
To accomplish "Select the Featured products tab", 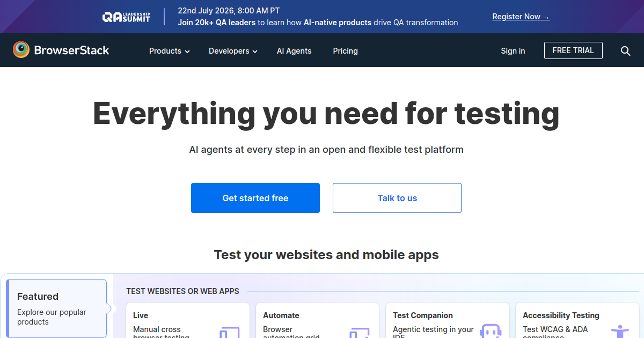I will tap(56, 308).
